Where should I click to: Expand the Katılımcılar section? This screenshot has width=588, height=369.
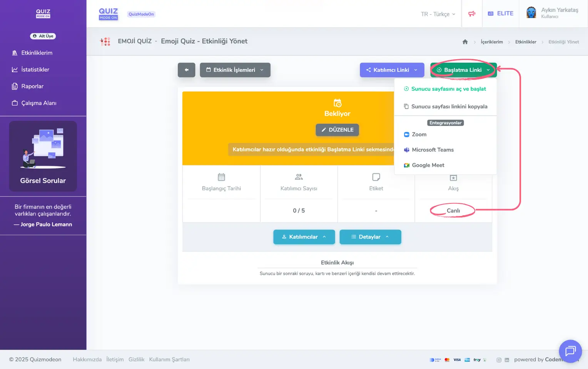[x=304, y=237]
